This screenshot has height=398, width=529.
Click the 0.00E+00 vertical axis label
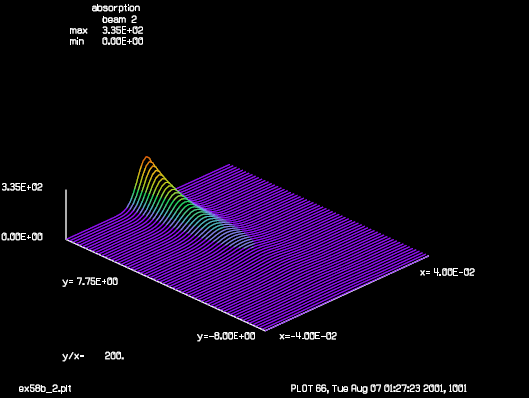22,237
